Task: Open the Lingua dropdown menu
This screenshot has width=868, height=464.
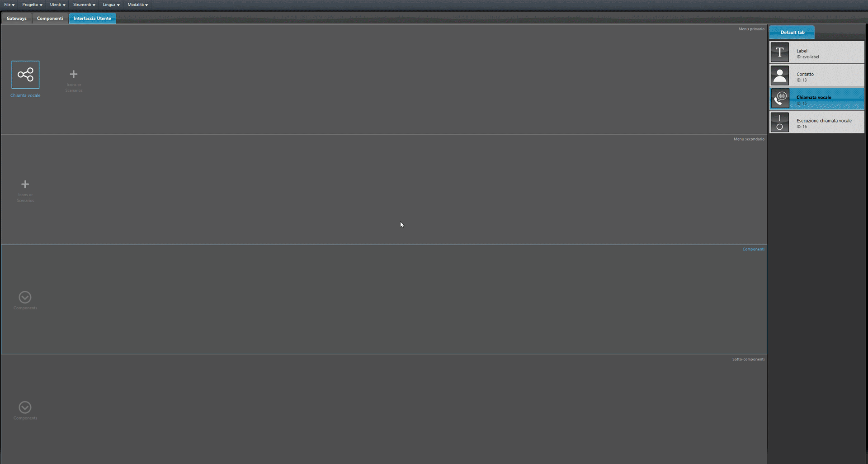Action: [x=111, y=5]
